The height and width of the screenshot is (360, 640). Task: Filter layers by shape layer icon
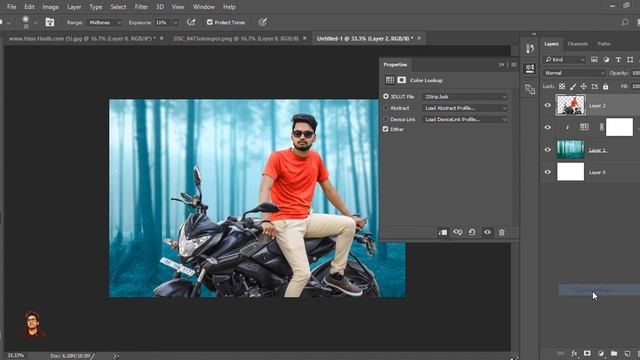pos(630,60)
